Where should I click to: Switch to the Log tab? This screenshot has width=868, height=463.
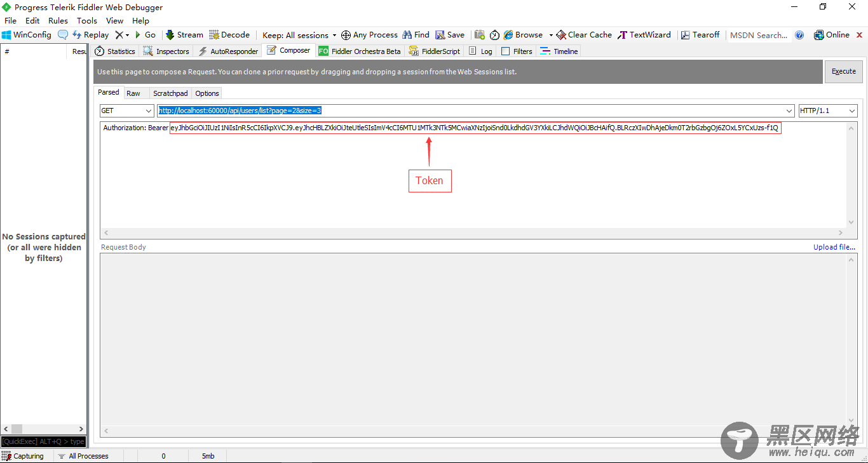click(480, 51)
